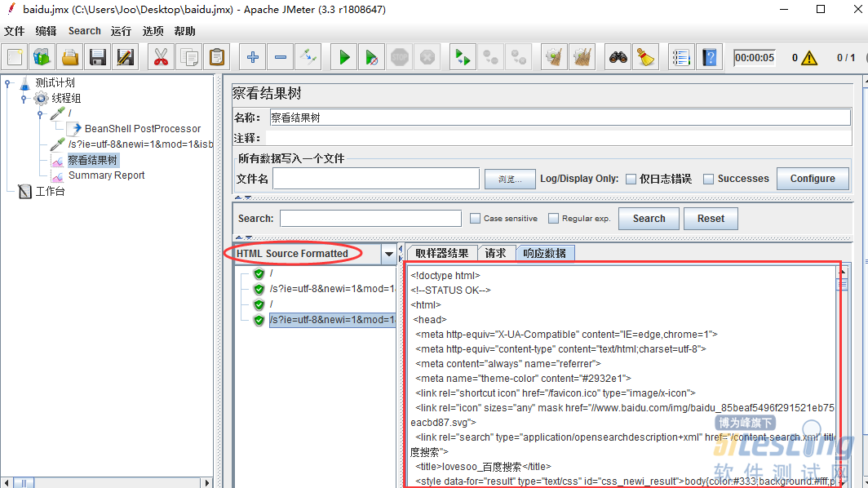Cut selection with scissors icon

tap(161, 57)
